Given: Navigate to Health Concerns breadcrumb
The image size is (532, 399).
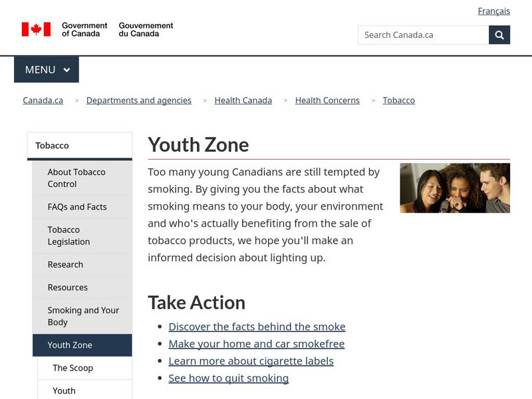Looking at the screenshot, I should 327,100.
